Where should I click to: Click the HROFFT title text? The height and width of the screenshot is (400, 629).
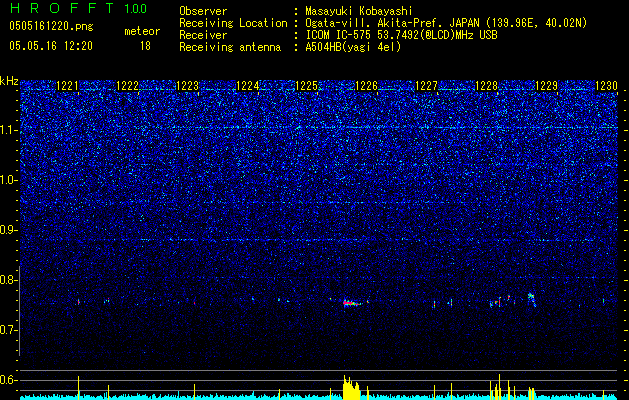coord(62,8)
